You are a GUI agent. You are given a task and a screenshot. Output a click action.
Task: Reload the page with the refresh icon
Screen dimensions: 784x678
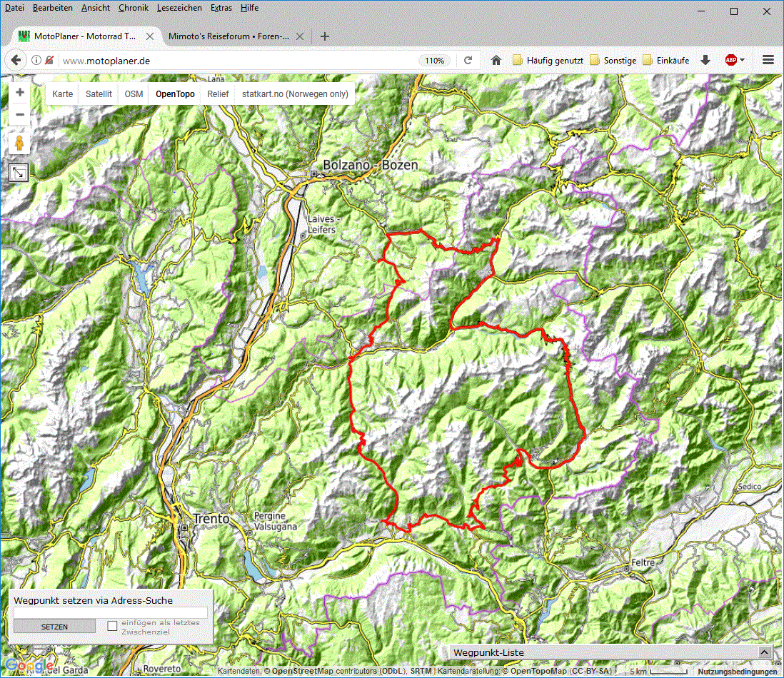pyautogui.click(x=468, y=61)
